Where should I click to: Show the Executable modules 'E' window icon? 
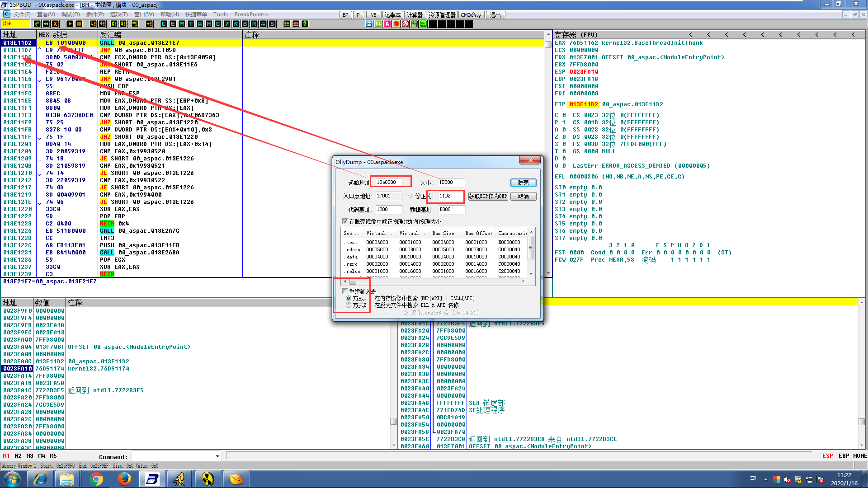[173, 24]
